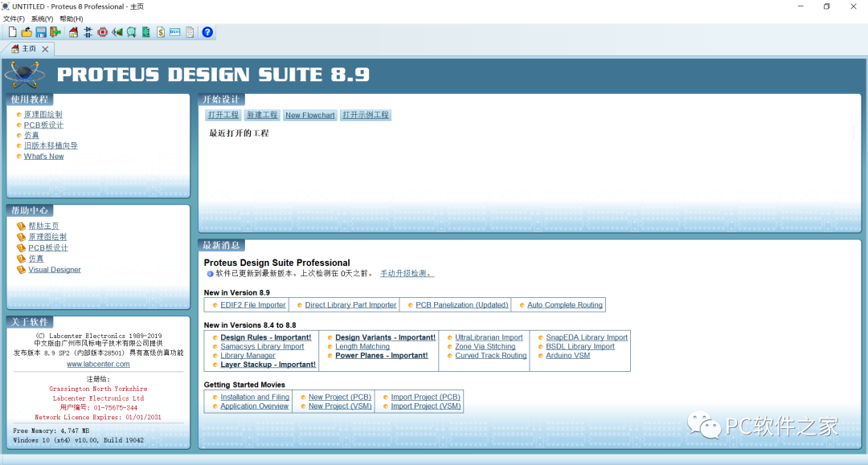
Task: Open the BSDL Library Import link
Action: (x=580, y=347)
